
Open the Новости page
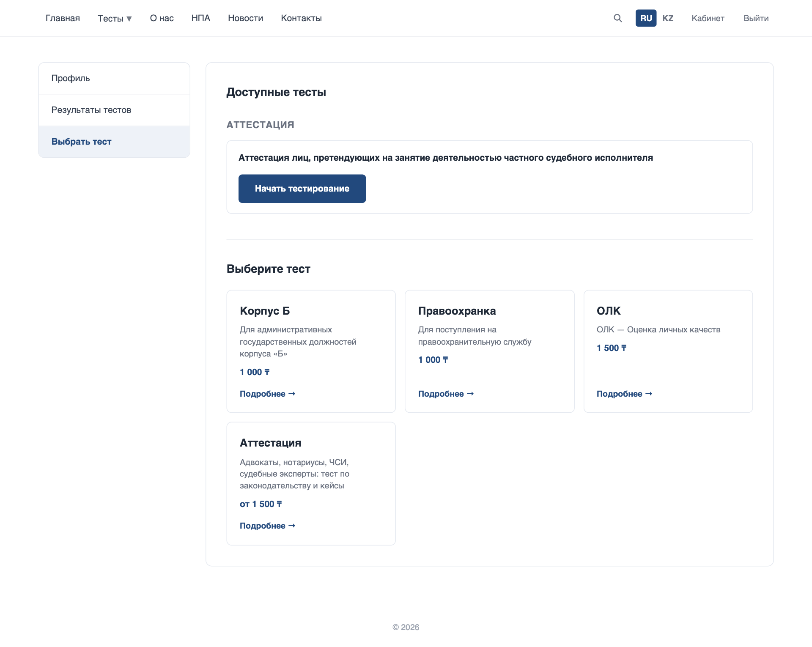coord(246,18)
